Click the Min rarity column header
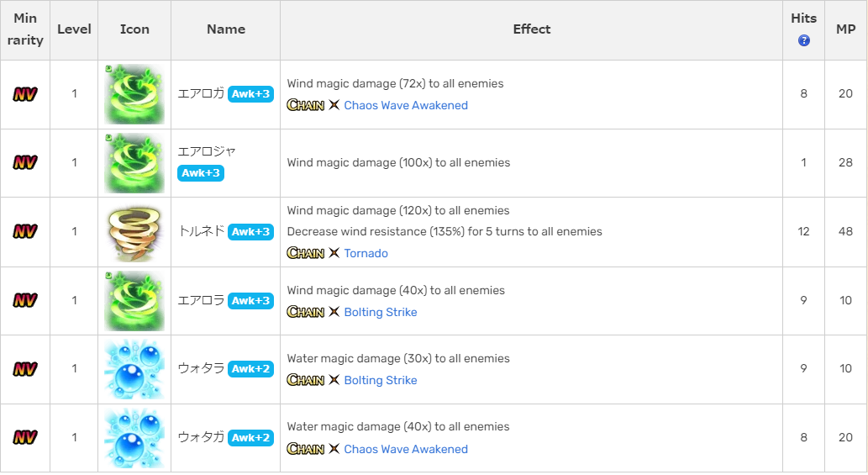868x475 pixels. 25,29
